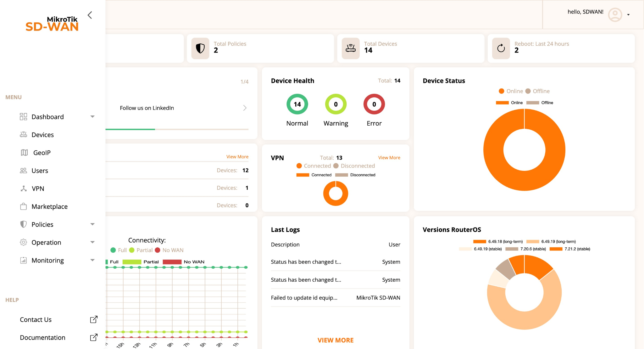This screenshot has height=349, width=644.
Task: Click the 6.49.19 (stable) cream legend swatch
Action: pos(465,249)
